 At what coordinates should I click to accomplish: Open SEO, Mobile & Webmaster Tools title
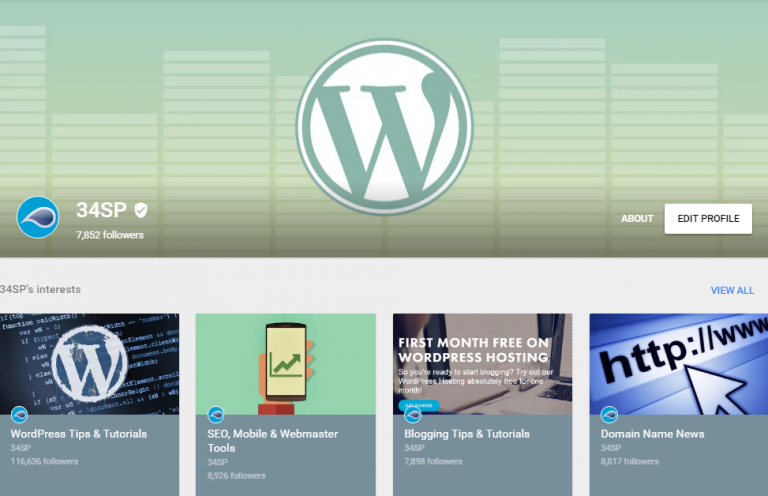point(272,441)
